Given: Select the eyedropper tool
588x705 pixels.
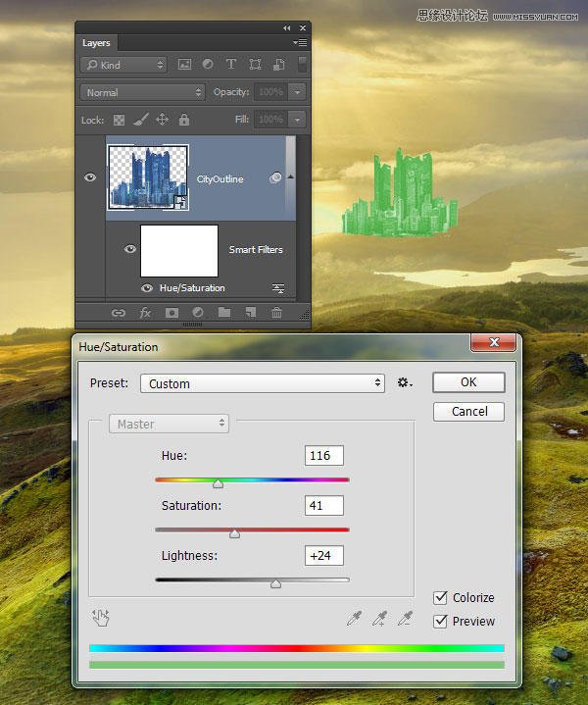Looking at the screenshot, I should click(354, 619).
